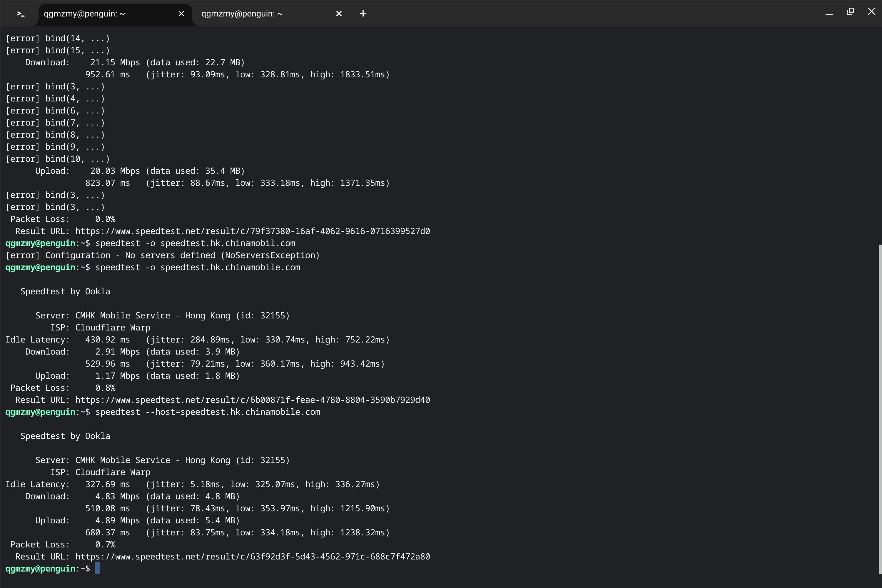Click the '[error] bind(10, ...)' line
Image resolution: width=882 pixels, height=588 pixels.
[57, 159]
